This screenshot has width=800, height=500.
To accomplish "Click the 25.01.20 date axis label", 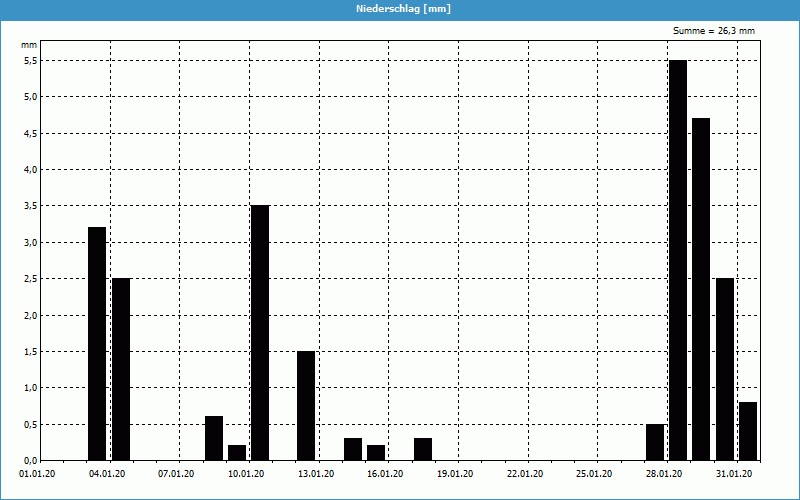I will (x=594, y=474).
